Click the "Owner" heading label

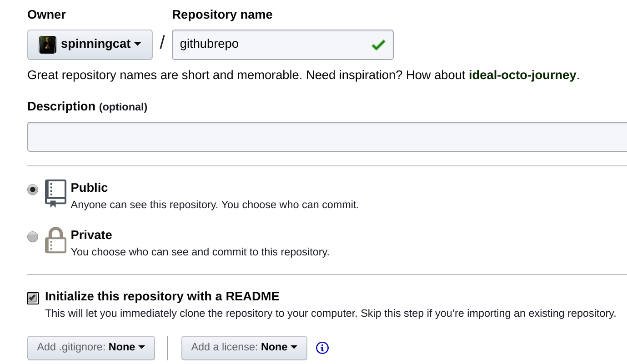46,15
